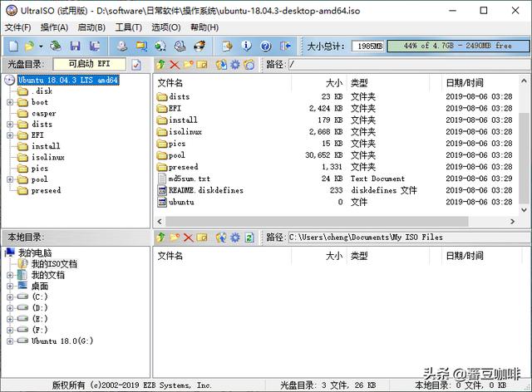532x392 pixels.
Task: Click the 文件名 column header in disc list
Action: 224,83
